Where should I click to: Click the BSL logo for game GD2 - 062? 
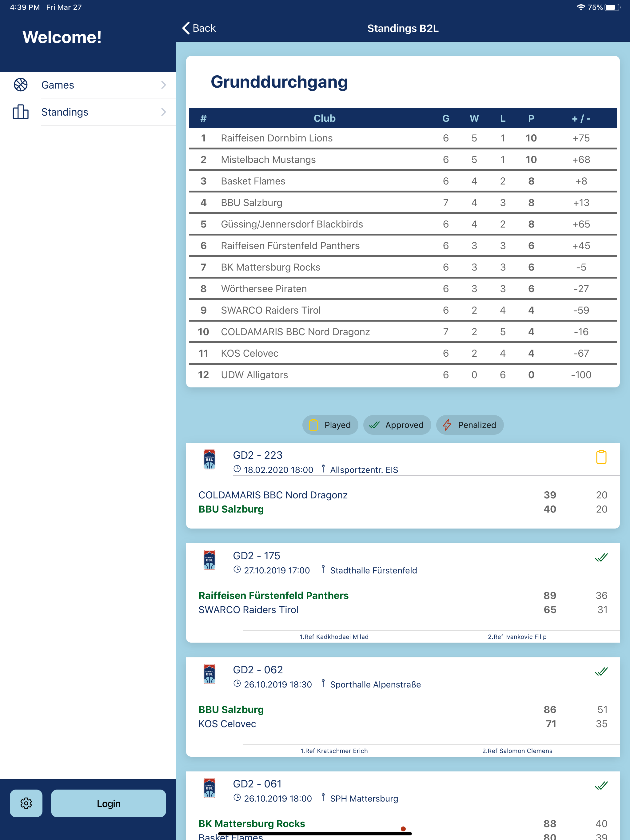point(209,674)
